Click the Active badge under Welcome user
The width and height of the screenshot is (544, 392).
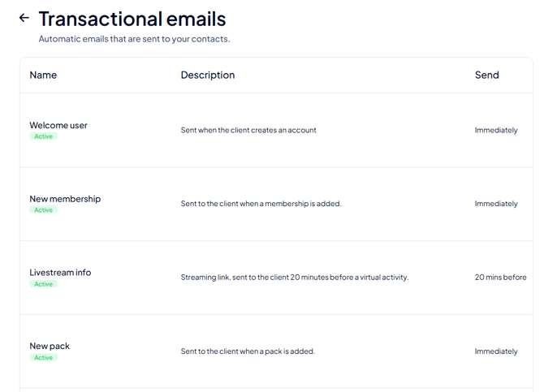coord(43,136)
